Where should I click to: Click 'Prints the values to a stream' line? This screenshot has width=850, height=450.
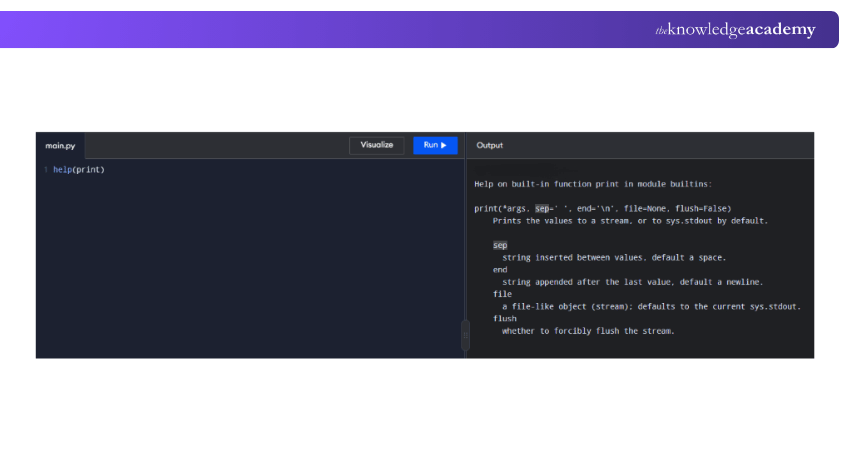[x=630, y=221]
